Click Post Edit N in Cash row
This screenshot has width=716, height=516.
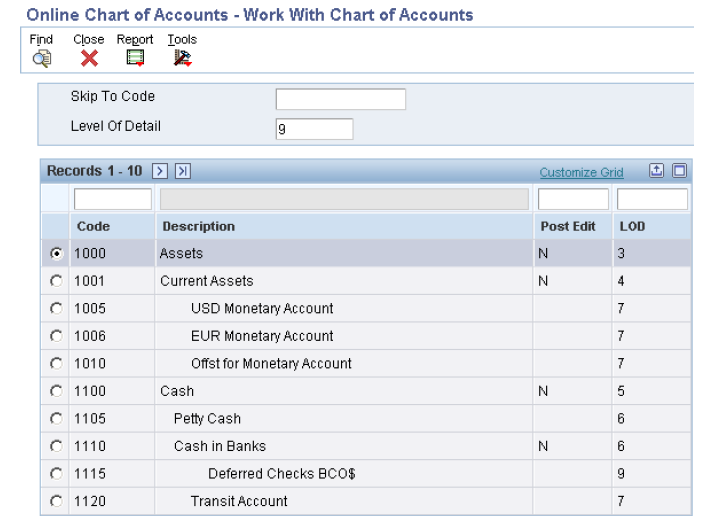tap(543, 391)
